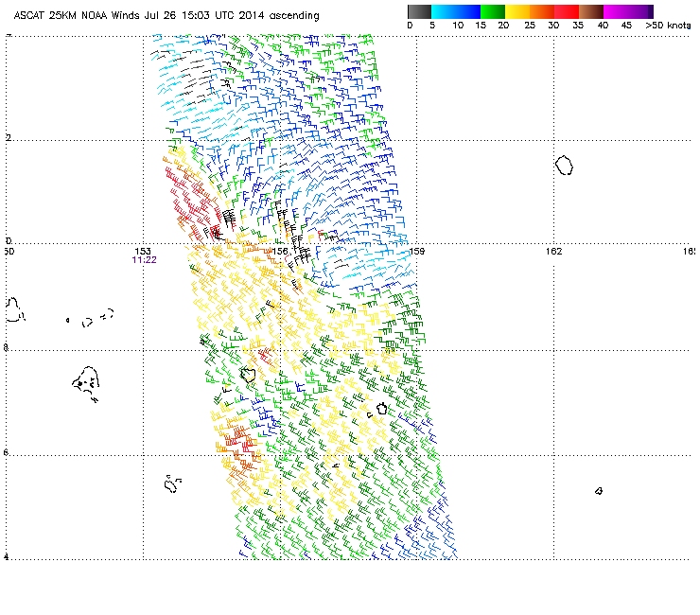Click the gray 0 knots legend swatch

pyautogui.click(x=420, y=11)
